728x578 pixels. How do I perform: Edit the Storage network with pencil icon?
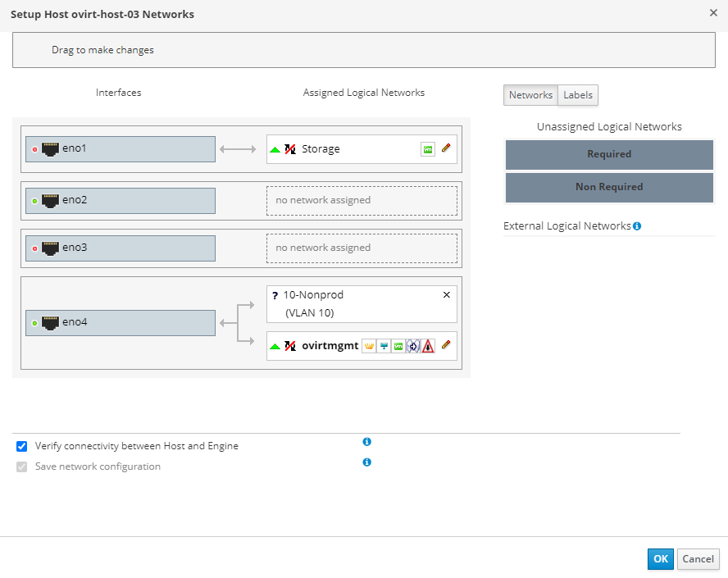[x=446, y=149]
